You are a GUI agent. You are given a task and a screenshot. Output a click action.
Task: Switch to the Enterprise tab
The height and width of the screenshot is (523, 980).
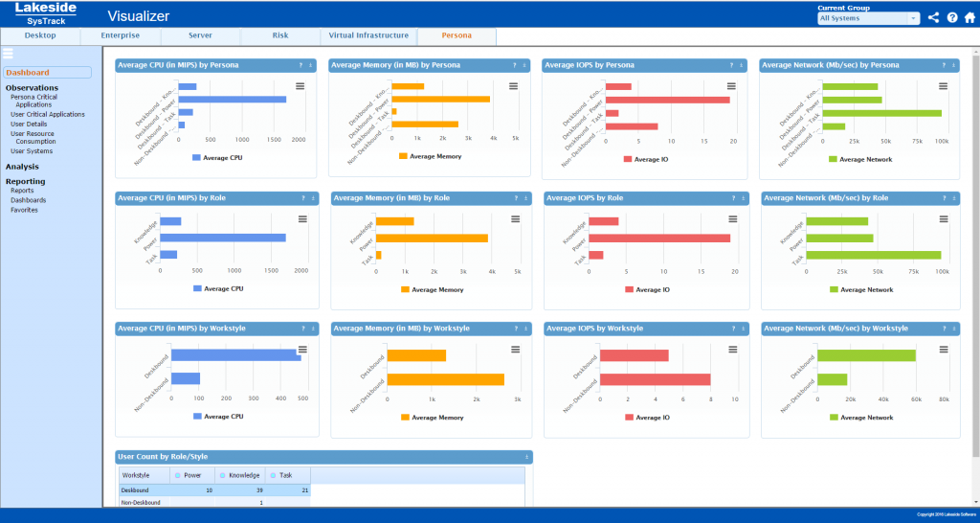coord(121,35)
